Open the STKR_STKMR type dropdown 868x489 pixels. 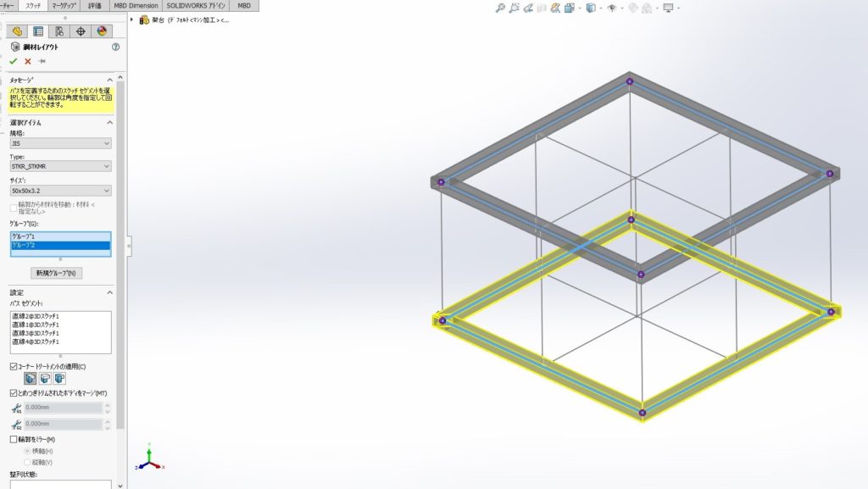tap(60, 167)
